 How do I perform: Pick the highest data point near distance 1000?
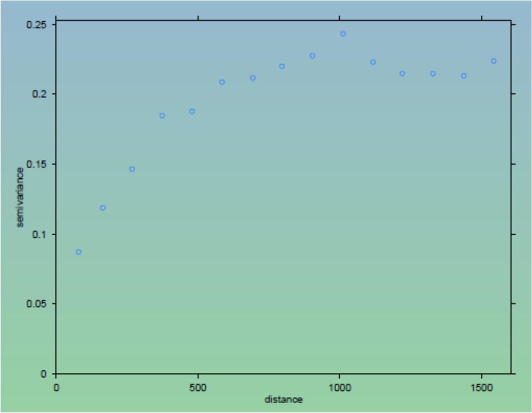(x=343, y=34)
